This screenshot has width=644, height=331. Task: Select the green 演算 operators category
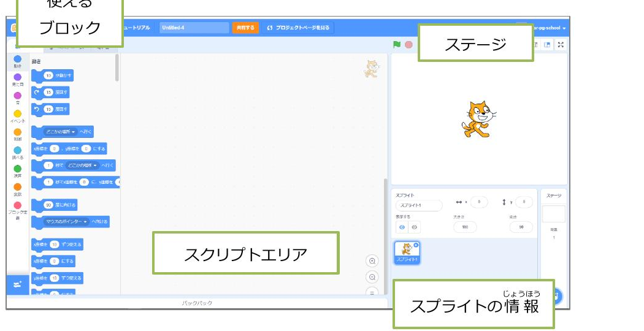point(18,171)
